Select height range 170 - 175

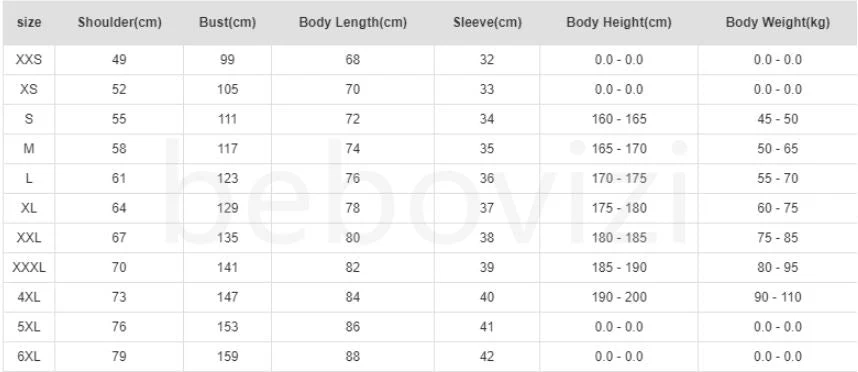[619, 178]
